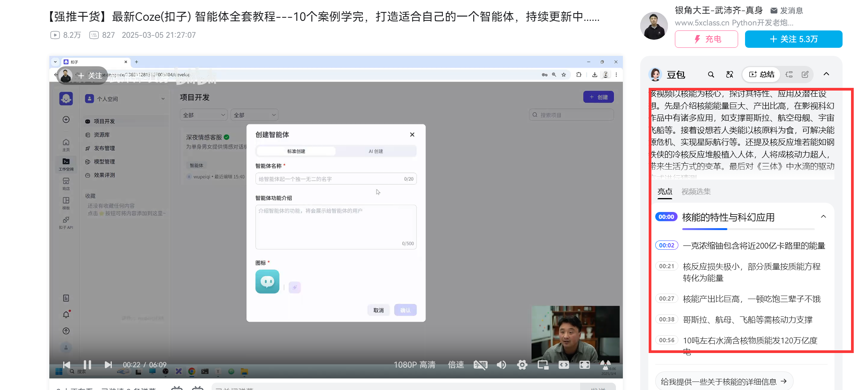Enable picture-in-picture mode icon

(x=543, y=365)
